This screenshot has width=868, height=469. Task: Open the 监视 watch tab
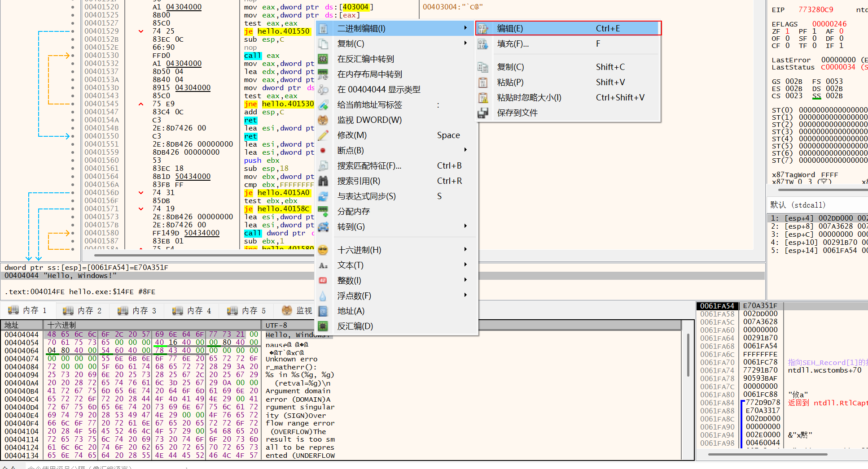[x=297, y=311]
